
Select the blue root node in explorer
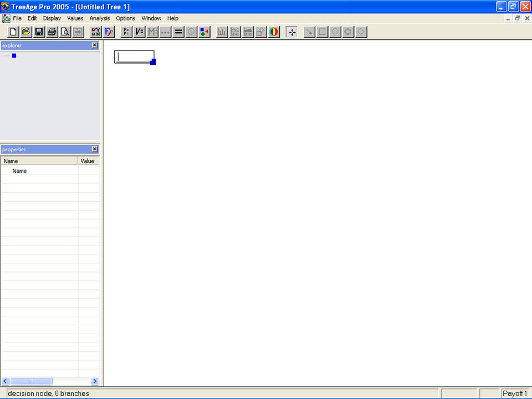pos(14,55)
